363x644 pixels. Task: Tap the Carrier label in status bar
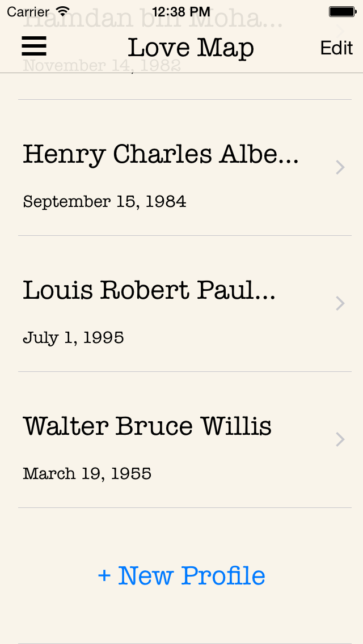(28, 11)
